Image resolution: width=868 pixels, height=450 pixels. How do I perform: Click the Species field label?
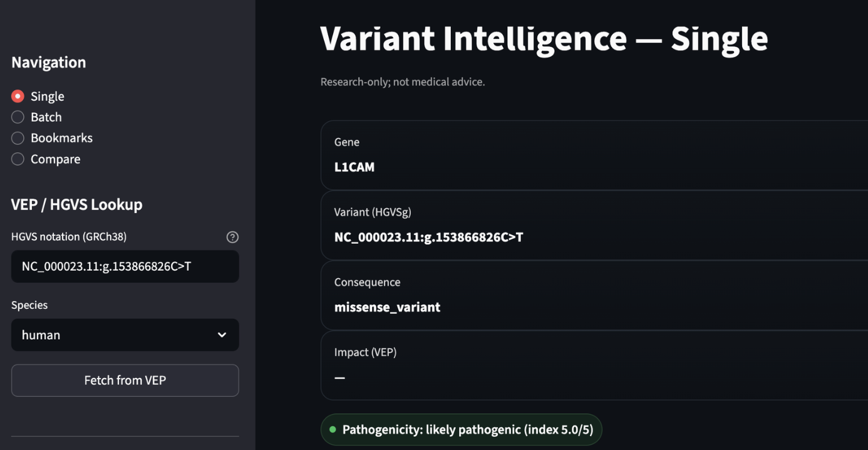[x=29, y=305]
